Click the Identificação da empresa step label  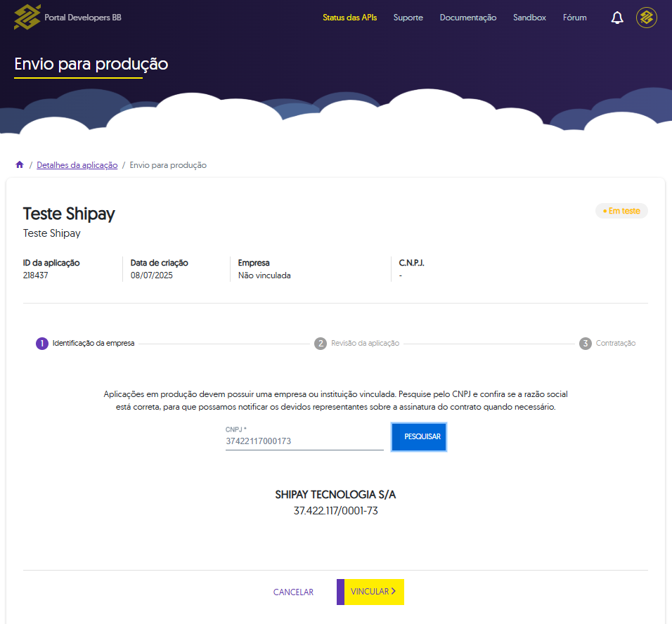click(x=93, y=344)
